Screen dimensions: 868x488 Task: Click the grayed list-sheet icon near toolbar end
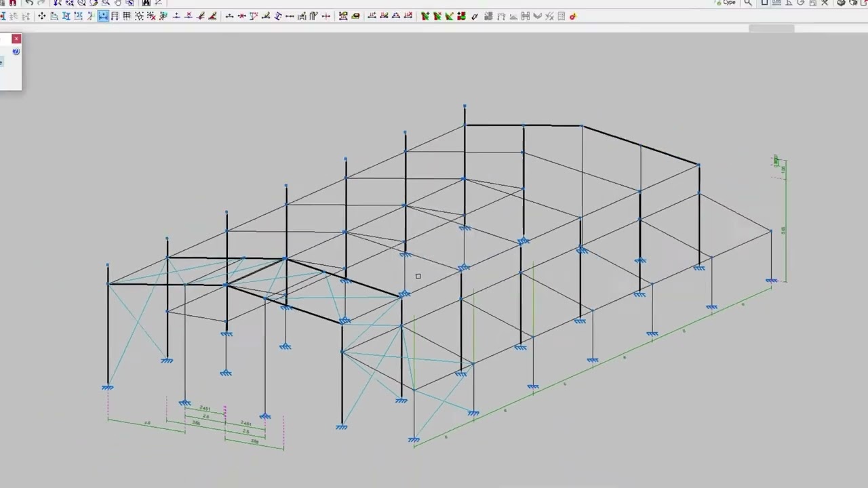pos(561,16)
